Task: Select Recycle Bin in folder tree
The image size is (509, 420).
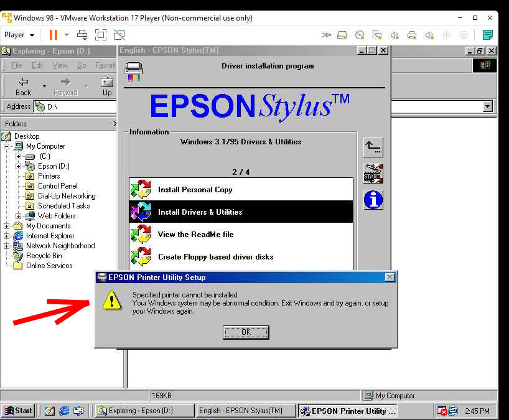Action: (44, 256)
